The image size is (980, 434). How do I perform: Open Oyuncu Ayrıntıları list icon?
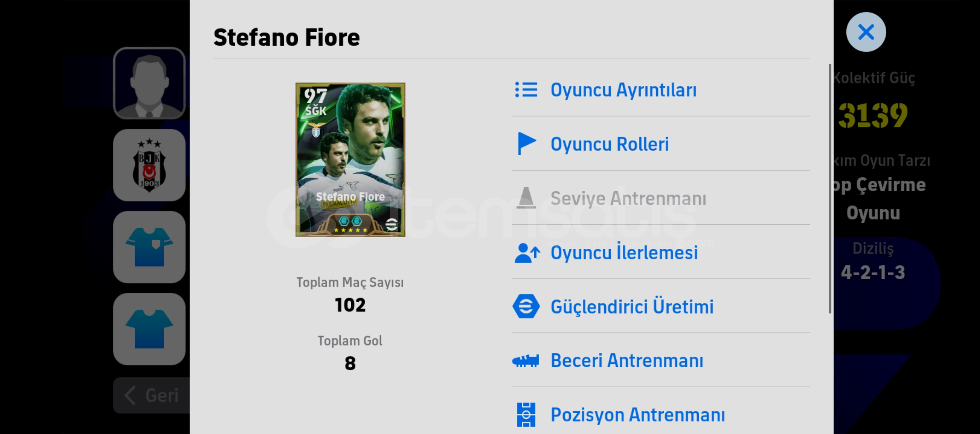(526, 90)
